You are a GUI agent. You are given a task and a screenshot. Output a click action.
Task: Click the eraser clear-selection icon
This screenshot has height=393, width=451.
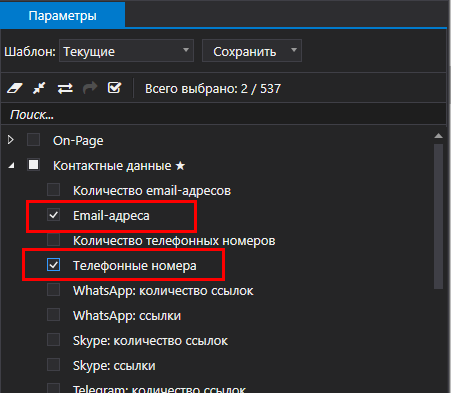pyautogui.click(x=15, y=88)
